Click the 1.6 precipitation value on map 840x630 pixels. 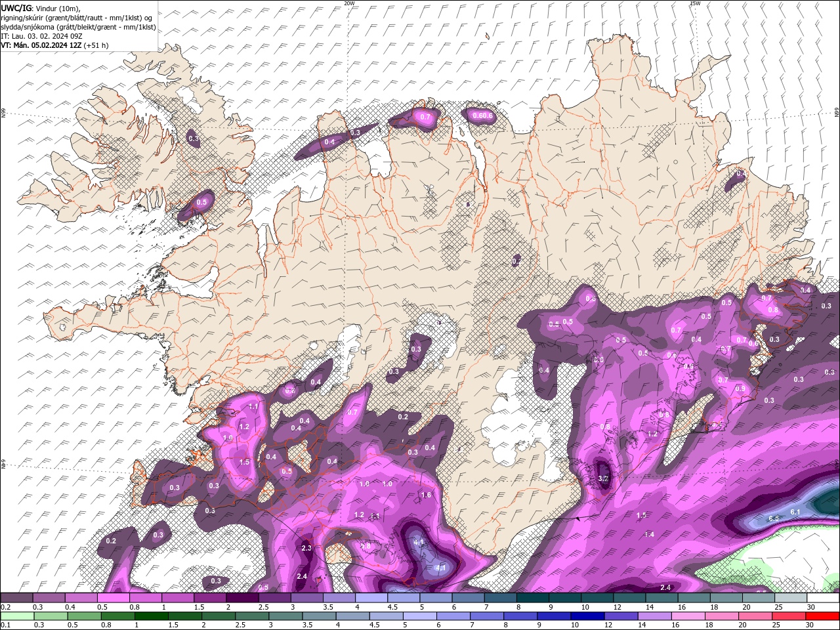(x=426, y=495)
